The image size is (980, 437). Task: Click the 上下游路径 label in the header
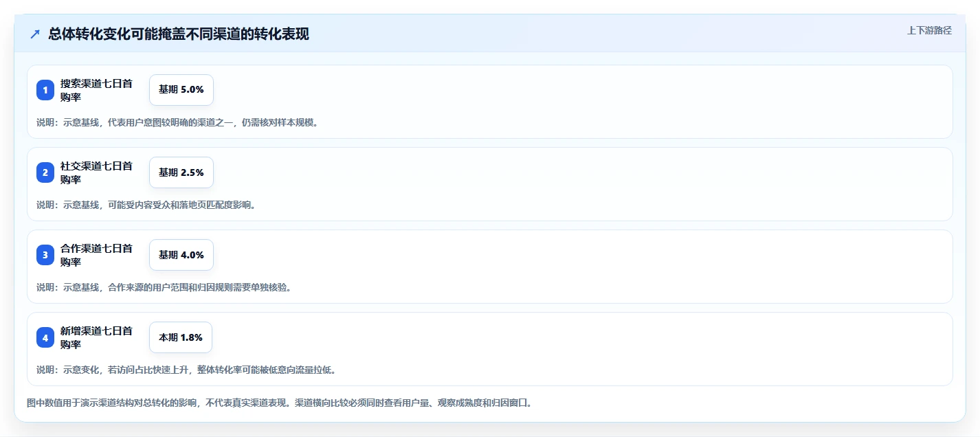929,30
